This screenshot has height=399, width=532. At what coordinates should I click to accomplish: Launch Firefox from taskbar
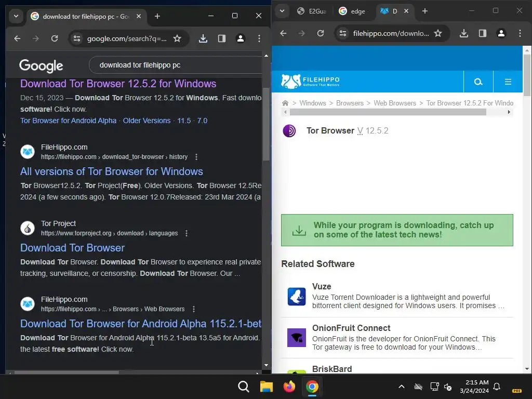pyautogui.click(x=289, y=387)
